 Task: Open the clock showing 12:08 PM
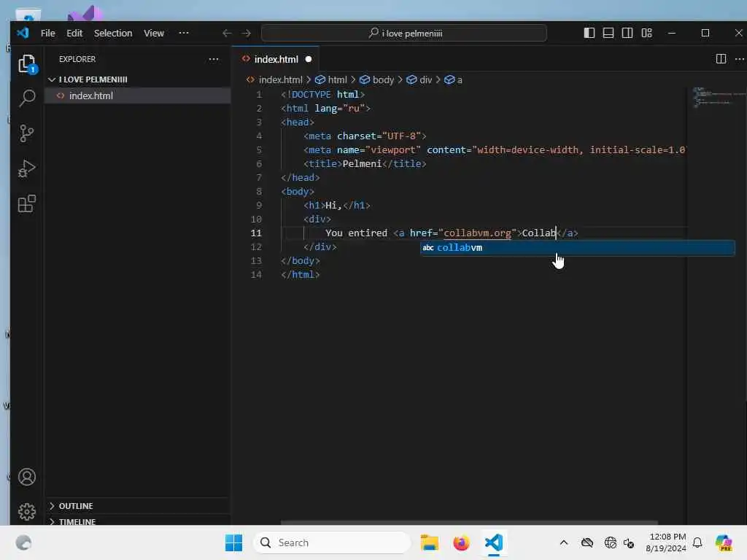click(665, 542)
